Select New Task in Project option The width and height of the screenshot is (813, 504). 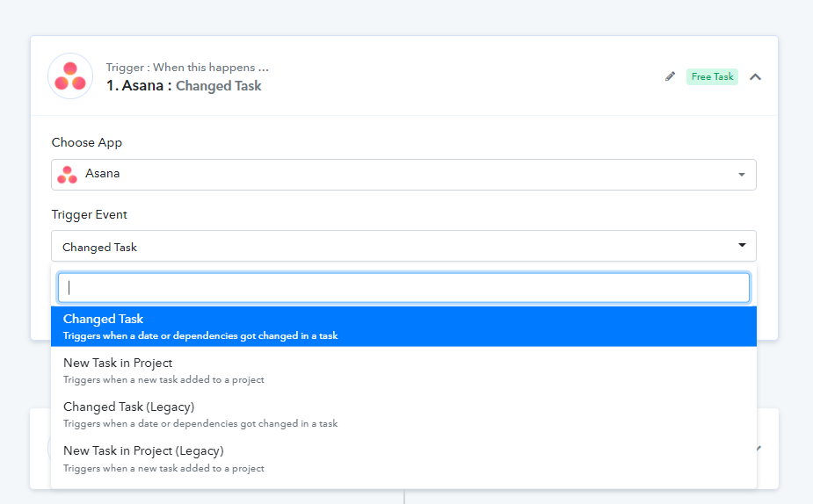(403, 371)
